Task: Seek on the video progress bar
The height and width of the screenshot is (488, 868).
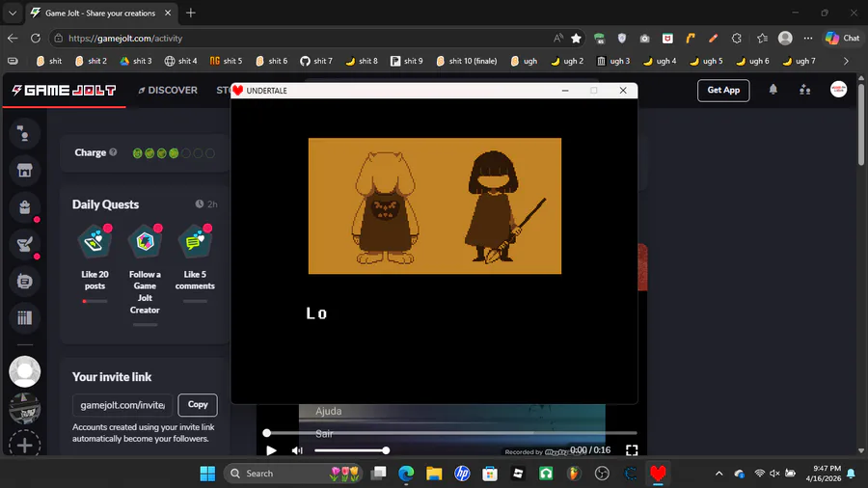Action: coord(451,433)
